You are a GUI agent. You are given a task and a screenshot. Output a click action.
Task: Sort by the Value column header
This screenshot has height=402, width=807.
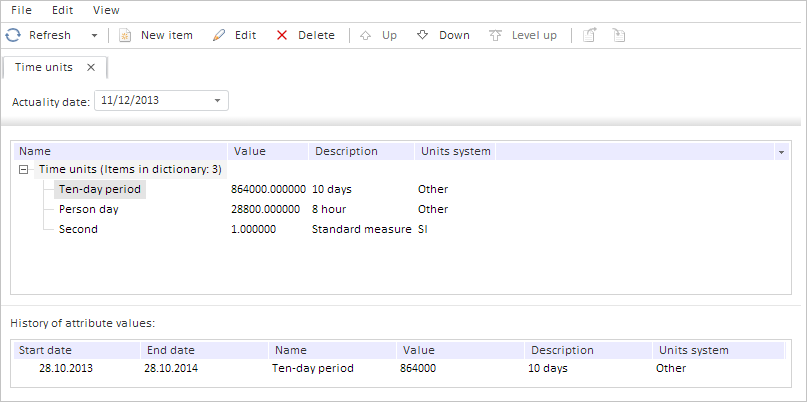(x=249, y=151)
